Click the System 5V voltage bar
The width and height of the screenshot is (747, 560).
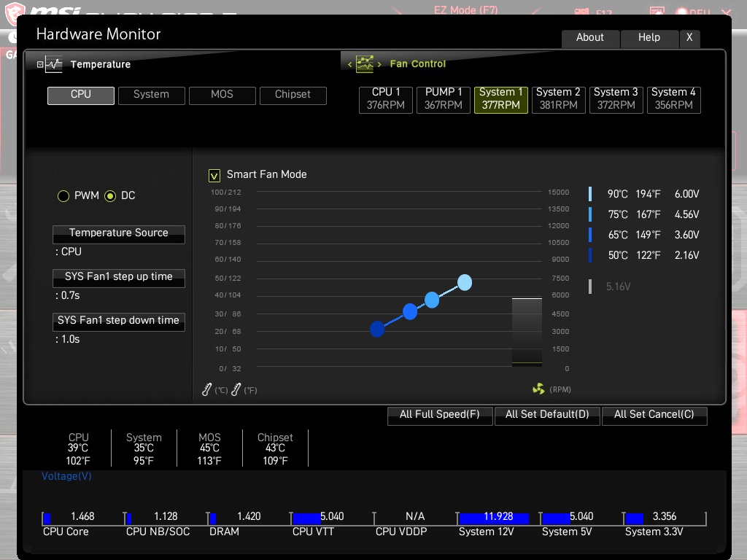pos(556,518)
